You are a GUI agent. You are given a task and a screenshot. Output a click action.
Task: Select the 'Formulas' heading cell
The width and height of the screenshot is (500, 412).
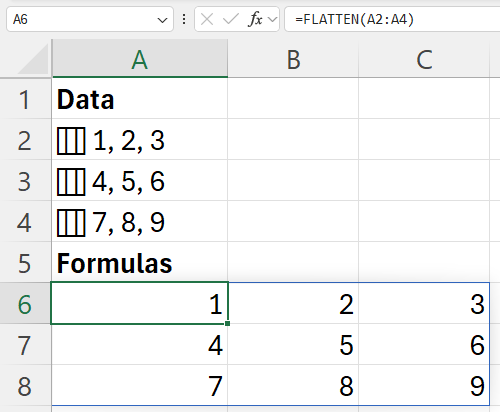pyautogui.click(x=140, y=262)
